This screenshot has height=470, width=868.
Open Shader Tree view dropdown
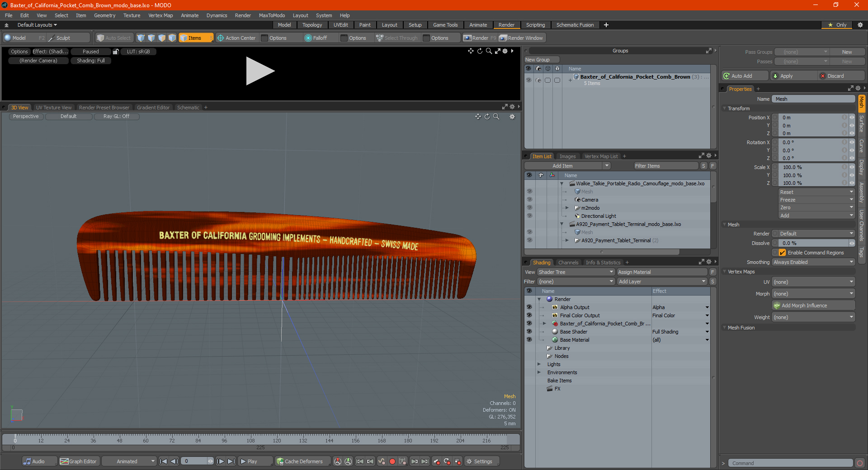[576, 272]
